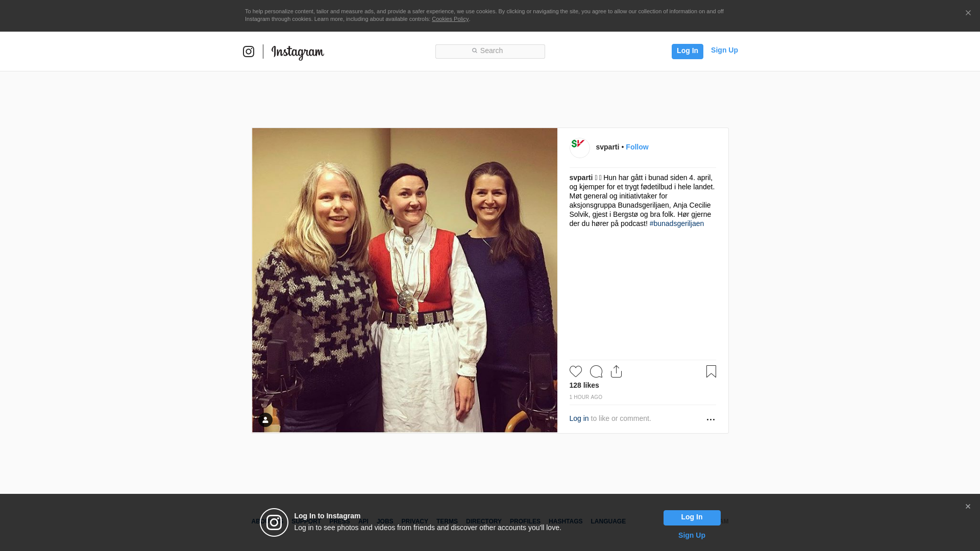This screenshot has height=551, width=980.
Task: Click the Instagram camera glyph logo
Action: click(249, 52)
